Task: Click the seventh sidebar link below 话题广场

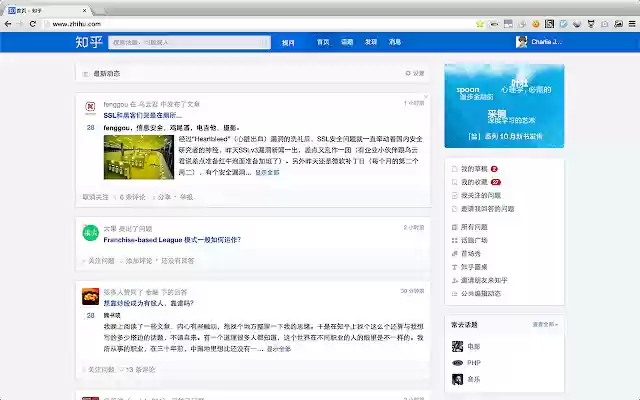Action: click(x=471, y=254)
